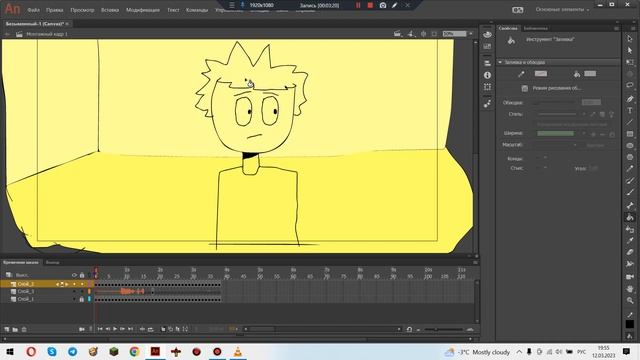Open the stage zoom percentage dropdown
The width and height of the screenshot is (640, 360).
[x=471, y=34]
